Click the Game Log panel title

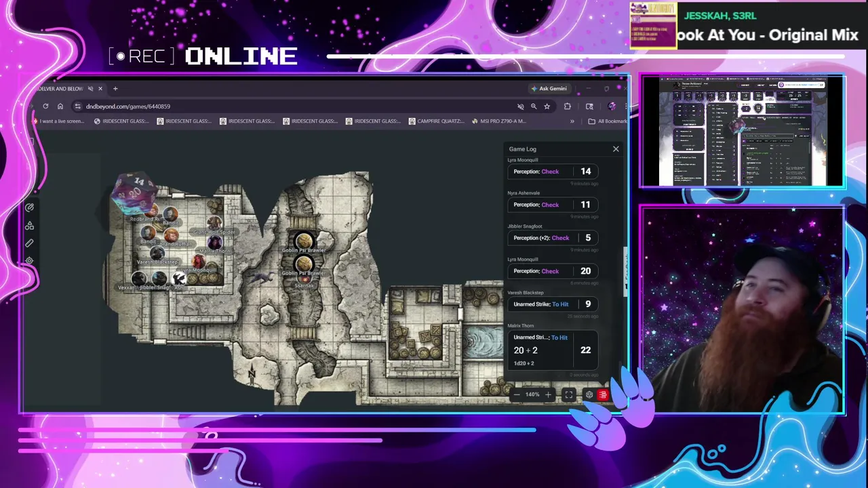pyautogui.click(x=522, y=149)
